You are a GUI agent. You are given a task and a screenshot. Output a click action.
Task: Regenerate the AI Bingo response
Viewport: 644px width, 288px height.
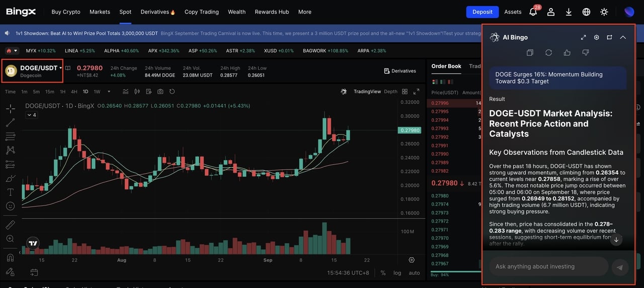[x=548, y=52]
